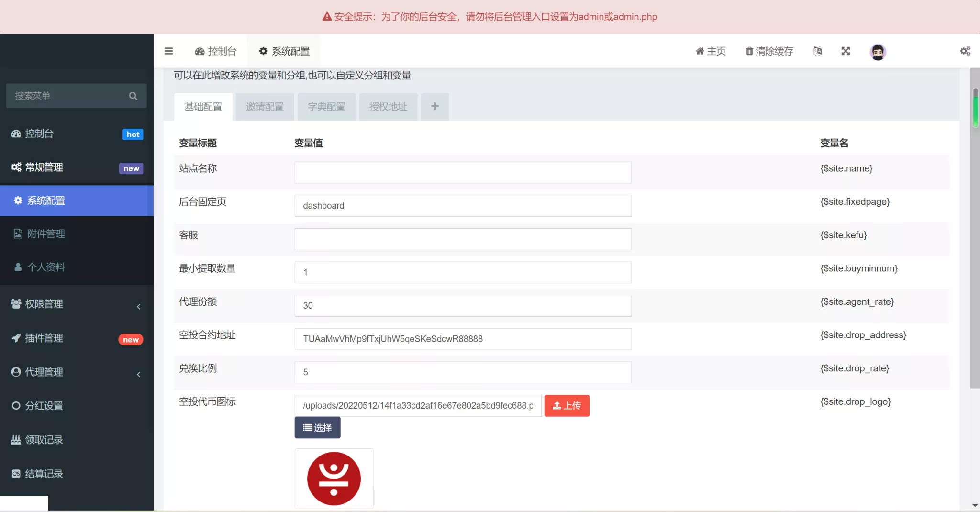Toggle fullscreen mode icon
Image resolution: width=980 pixels, height=512 pixels.
pos(846,51)
